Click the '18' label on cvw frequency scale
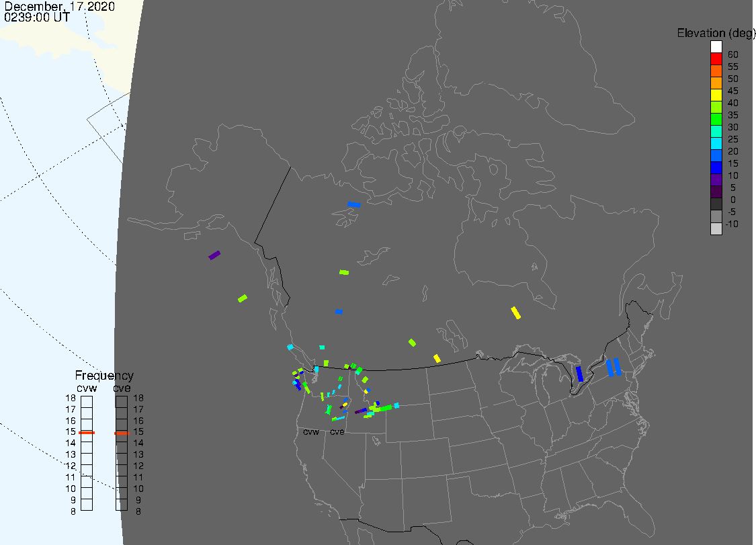The image size is (756, 545). [x=71, y=398]
